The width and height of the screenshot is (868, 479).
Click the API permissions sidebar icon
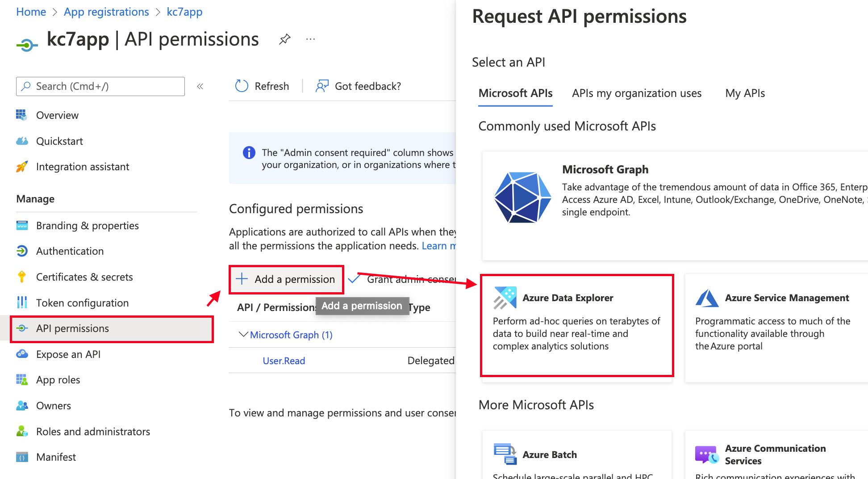tap(22, 328)
